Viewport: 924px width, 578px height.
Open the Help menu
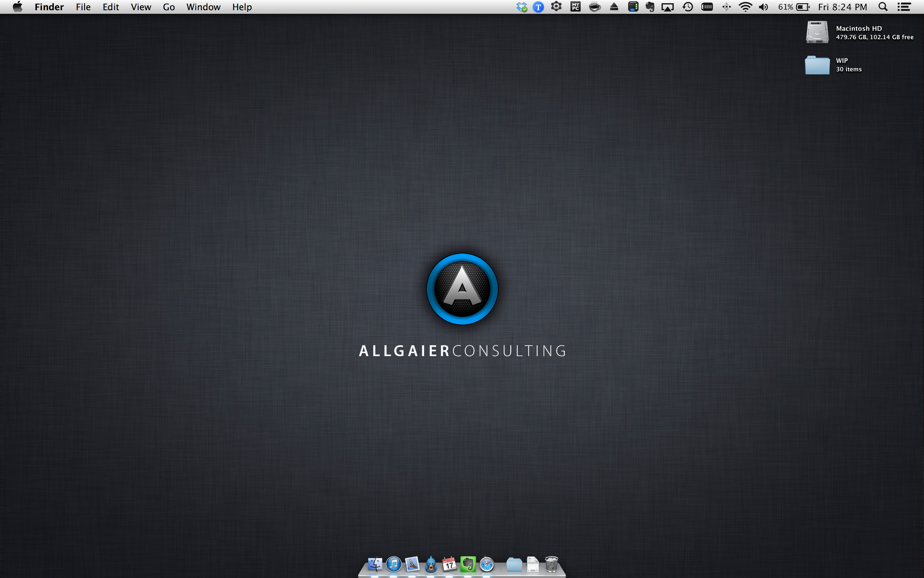pos(242,7)
